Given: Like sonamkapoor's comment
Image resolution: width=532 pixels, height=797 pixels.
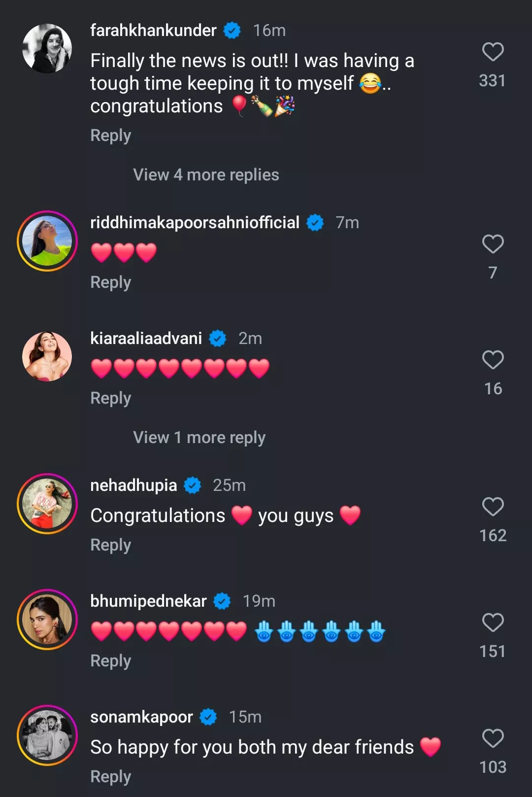Looking at the screenshot, I should (493, 738).
